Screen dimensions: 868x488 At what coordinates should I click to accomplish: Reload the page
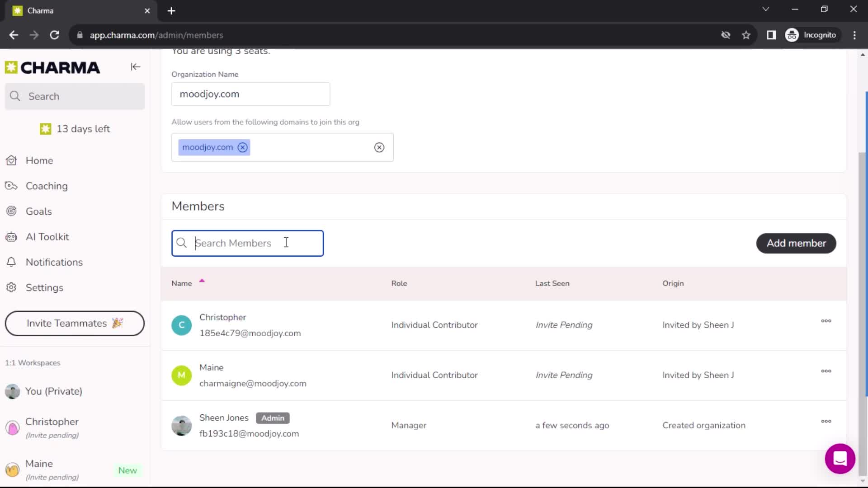click(x=54, y=35)
